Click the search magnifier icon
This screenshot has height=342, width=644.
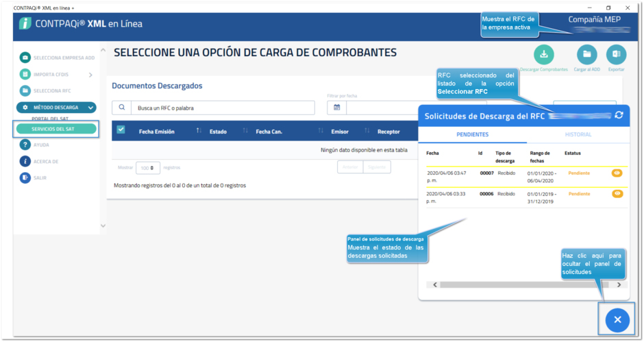(121, 108)
